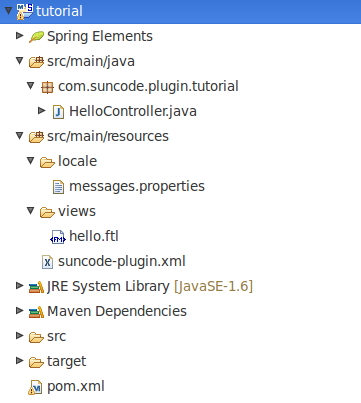The height and width of the screenshot is (403, 361).
Task: Click the com.suncode.plugin.tutorial package icon
Action: pos(47,87)
